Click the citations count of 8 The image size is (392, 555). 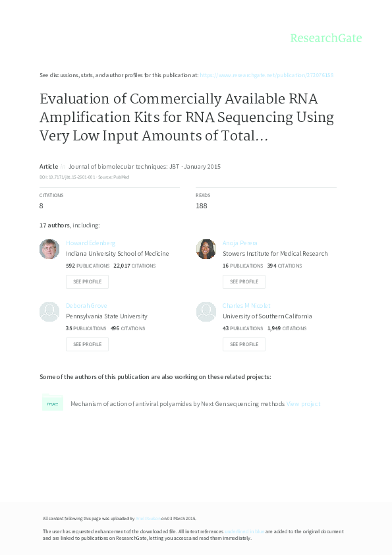click(41, 206)
